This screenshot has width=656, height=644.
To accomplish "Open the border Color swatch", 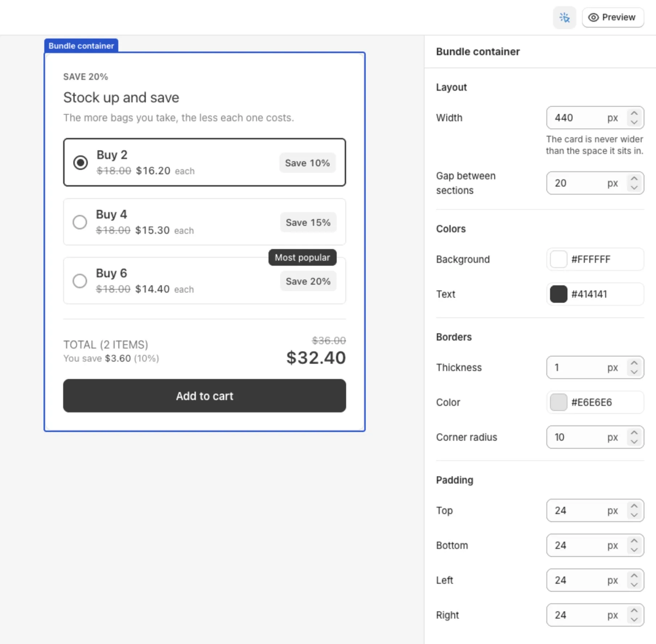I will coord(558,402).
